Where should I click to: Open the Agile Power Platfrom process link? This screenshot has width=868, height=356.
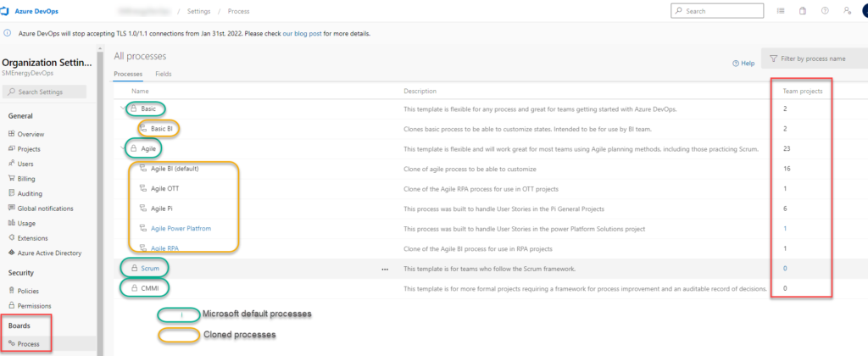pyautogui.click(x=181, y=228)
